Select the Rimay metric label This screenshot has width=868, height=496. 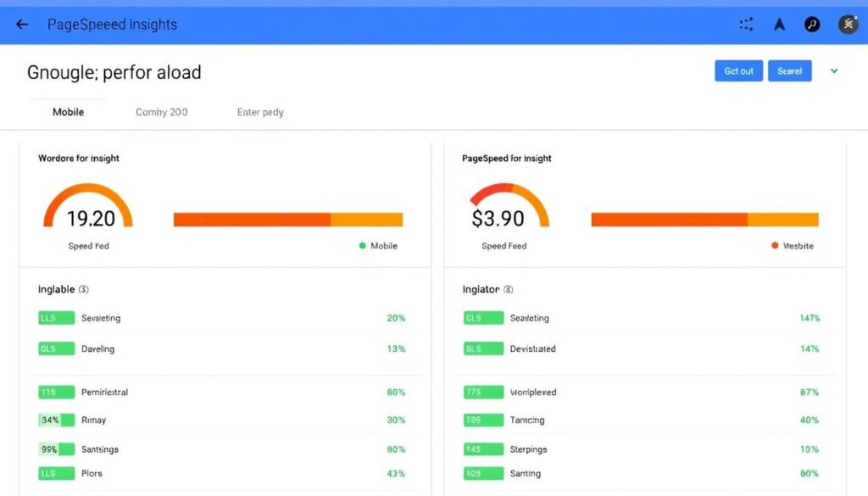tap(93, 421)
